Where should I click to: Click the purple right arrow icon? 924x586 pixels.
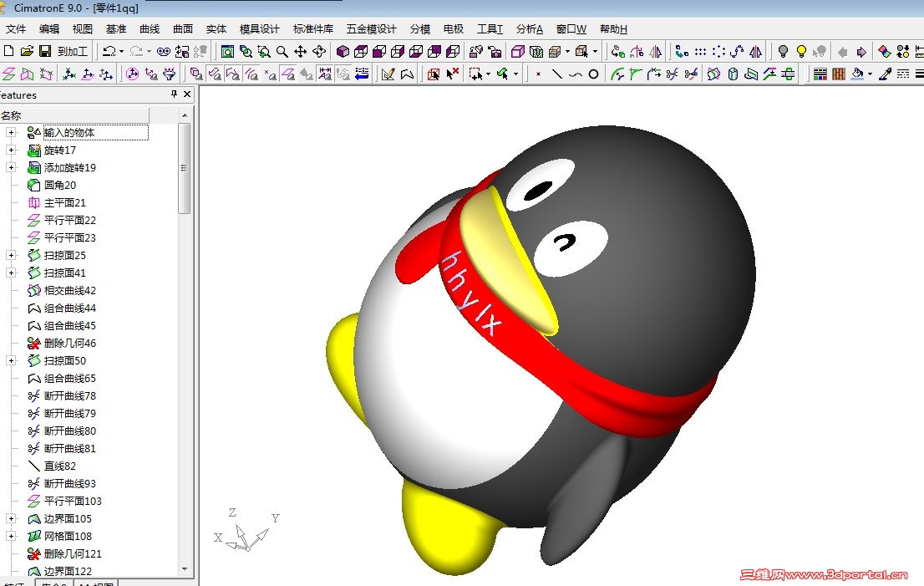(x=861, y=51)
